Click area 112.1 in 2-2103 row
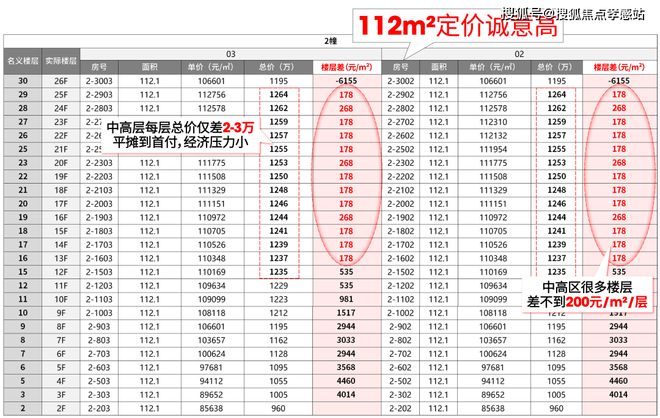Screen dimensions: 660x418 [150, 190]
